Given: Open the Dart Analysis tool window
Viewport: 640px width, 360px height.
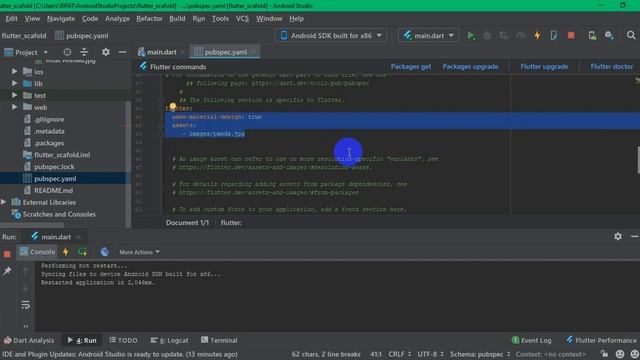Looking at the screenshot, I should pos(29,340).
